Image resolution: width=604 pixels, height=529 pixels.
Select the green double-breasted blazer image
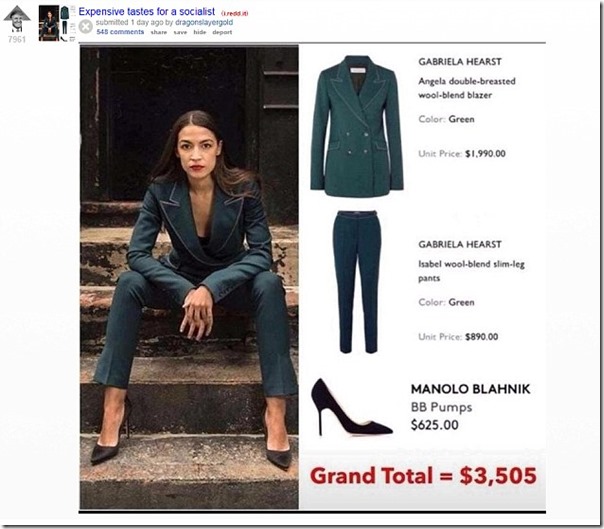coord(357,126)
